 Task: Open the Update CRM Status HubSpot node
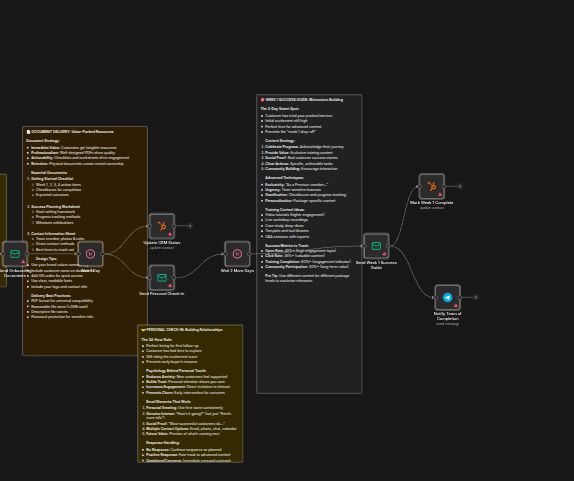pyautogui.click(x=162, y=226)
